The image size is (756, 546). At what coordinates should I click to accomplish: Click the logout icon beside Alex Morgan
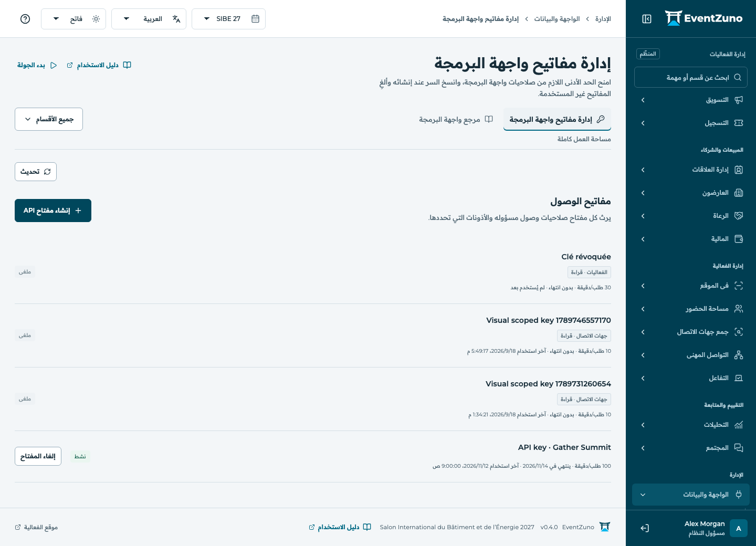(x=645, y=528)
